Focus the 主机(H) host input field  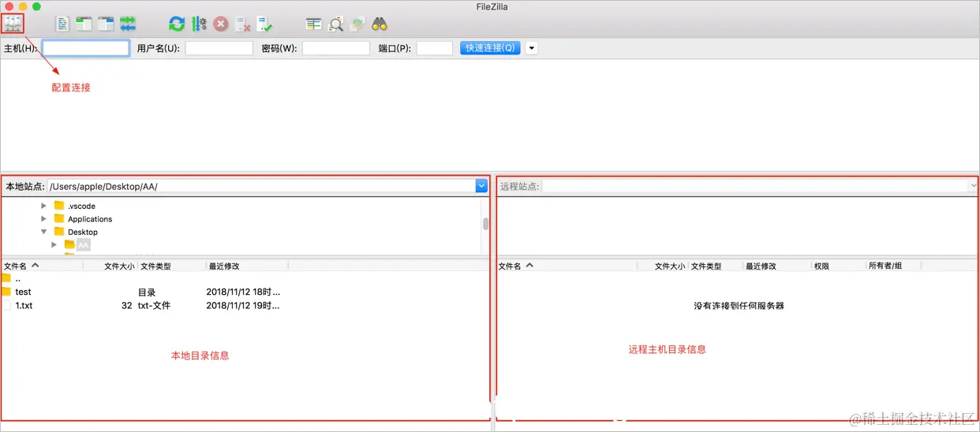pyautogui.click(x=86, y=48)
